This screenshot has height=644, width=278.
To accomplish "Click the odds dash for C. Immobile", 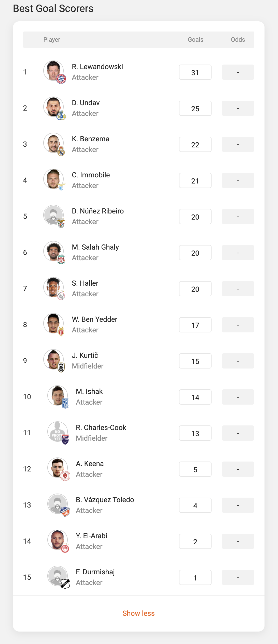I will click(238, 180).
